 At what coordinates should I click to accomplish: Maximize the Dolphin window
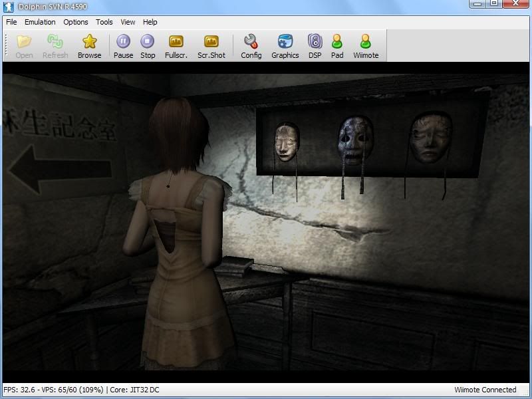(494, 4)
